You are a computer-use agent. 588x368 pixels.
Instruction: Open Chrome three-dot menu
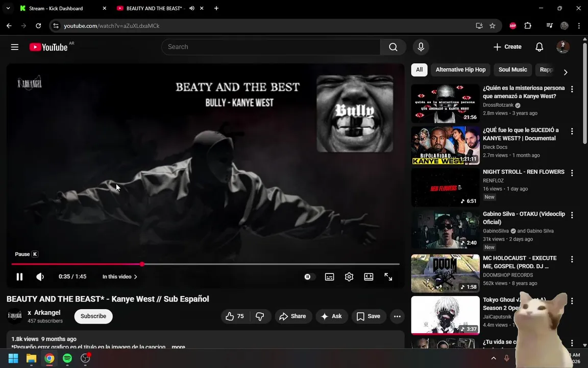pyautogui.click(x=579, y=26)
